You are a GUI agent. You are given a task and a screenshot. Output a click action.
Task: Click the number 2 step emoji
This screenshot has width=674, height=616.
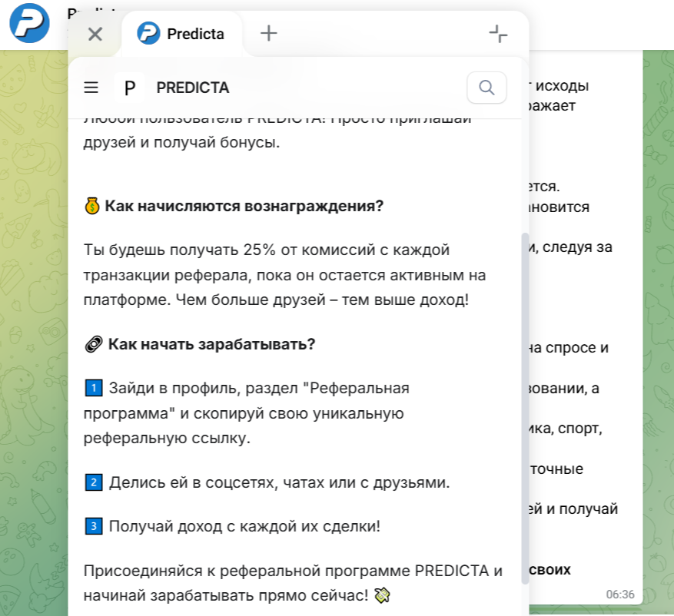[x=93, y=482]
